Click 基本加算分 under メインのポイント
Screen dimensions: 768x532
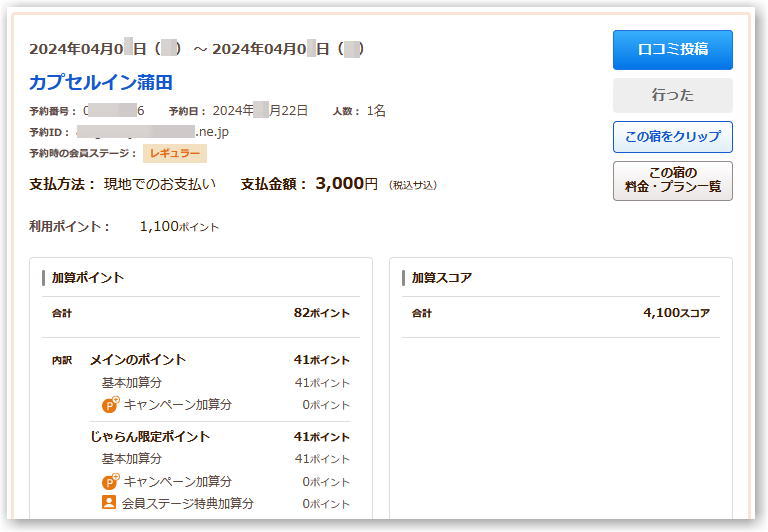click(x=132, y=382)
